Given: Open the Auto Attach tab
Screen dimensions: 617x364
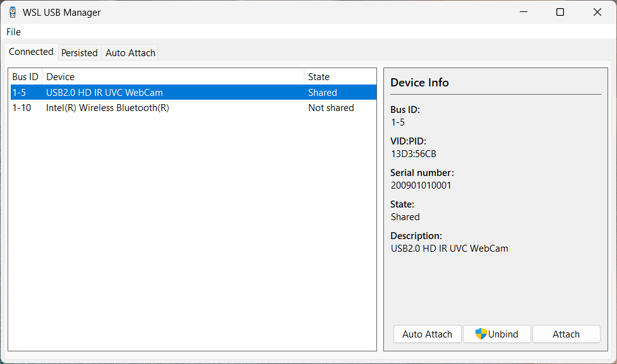Looking at the screenshot, I should coord(130,53).
